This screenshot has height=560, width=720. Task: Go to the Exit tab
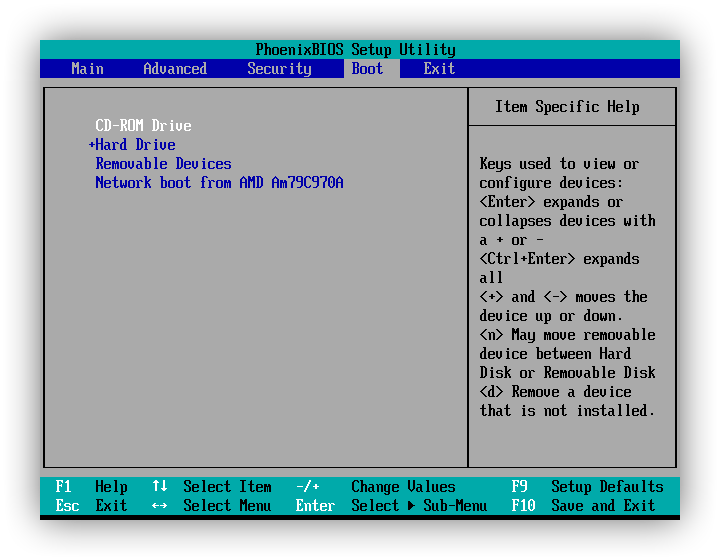tap(439, 69)
